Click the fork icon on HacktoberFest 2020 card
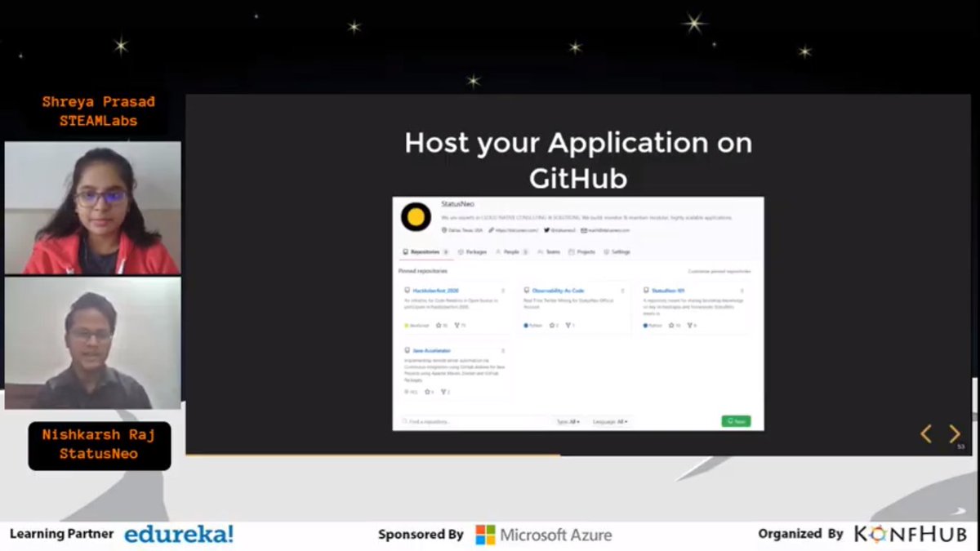Viewport: 980px width, 551px height. click(x=456, y=326)
